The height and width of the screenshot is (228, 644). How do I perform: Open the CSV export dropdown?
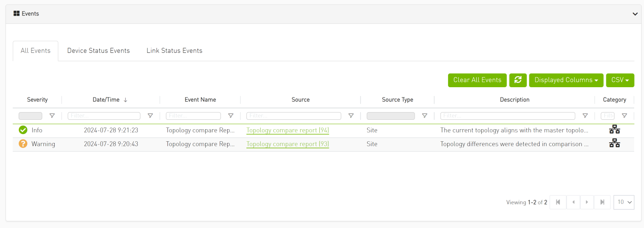click(x=620, y=80)
